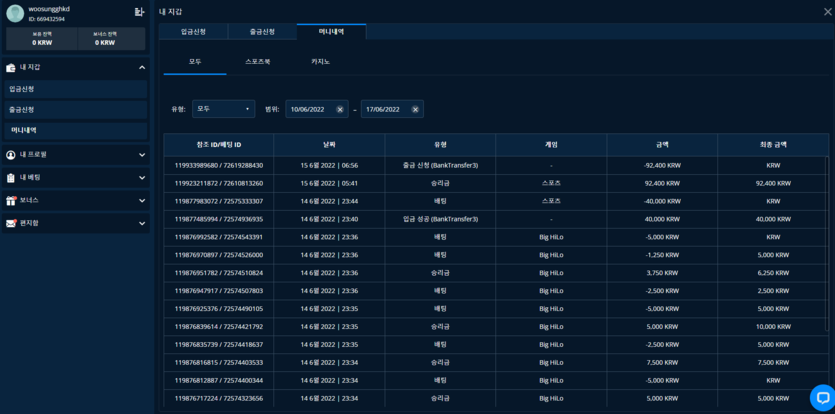Screen dimensions: 835x414
Task: Open the live chat bubble
Action: tap(822, 397)
